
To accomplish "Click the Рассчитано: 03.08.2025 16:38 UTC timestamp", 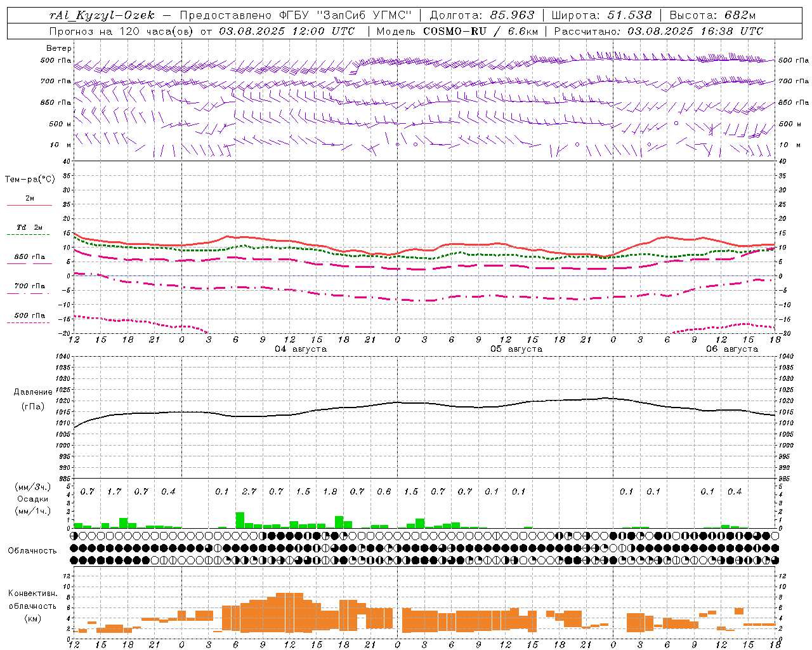I will (659, 31).
